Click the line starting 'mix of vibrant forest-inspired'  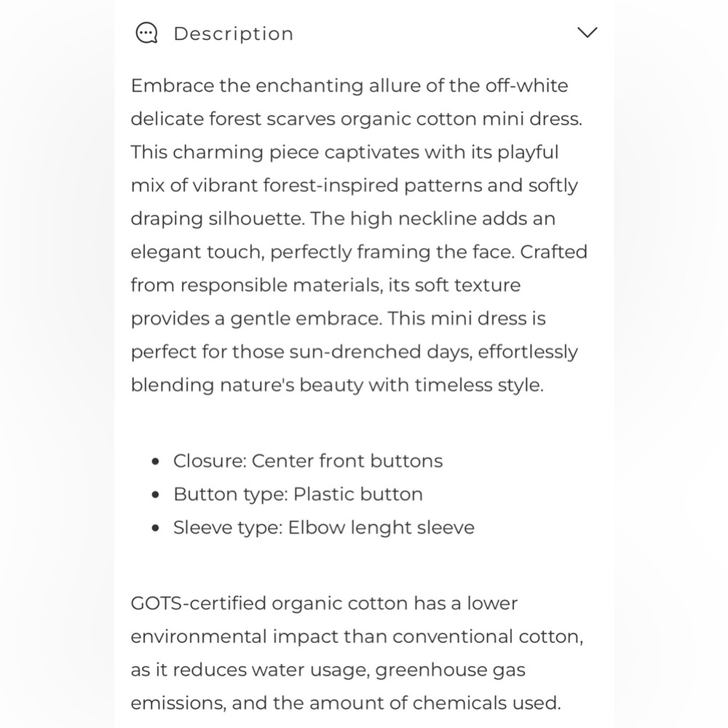click(x=355, y=186)
